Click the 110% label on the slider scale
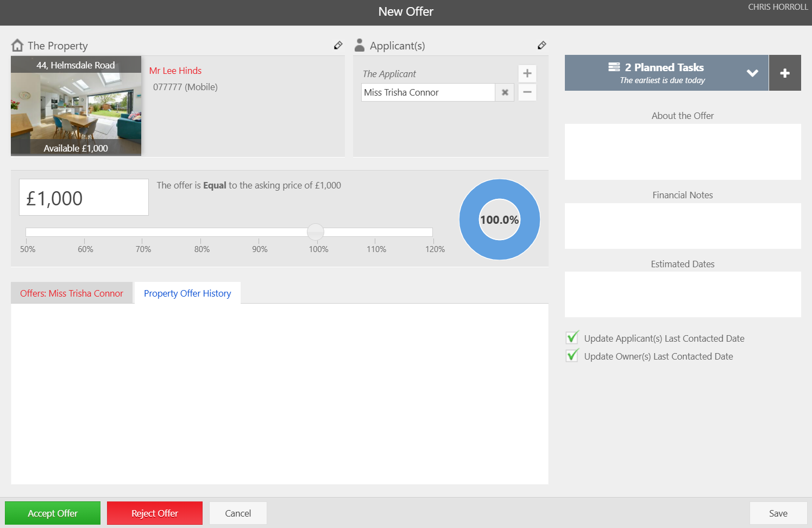The height and width of the screenshot is (528, 812). pos(376,249)
